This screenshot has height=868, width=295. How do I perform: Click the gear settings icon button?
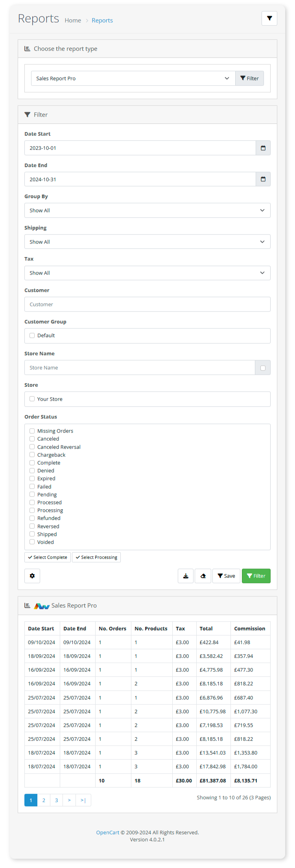pos(32,576)
